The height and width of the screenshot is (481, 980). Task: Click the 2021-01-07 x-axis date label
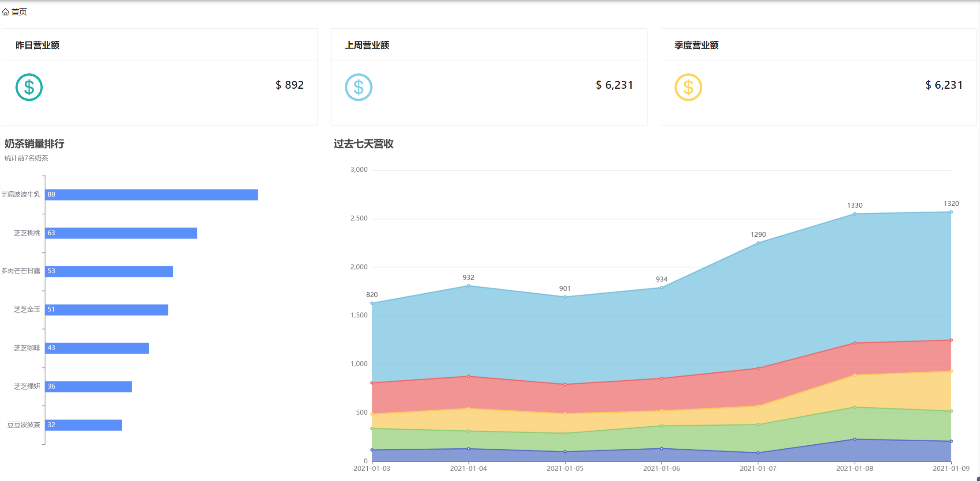click(758, 468)
